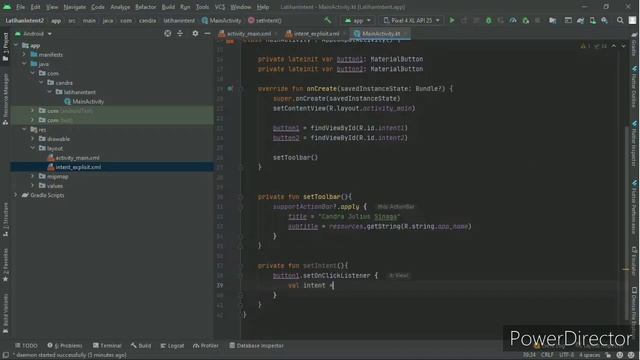The width and height of the screenshot is (640, 360).
Task: Click the warning count indicator in the editor
Action: click(585, 46)
